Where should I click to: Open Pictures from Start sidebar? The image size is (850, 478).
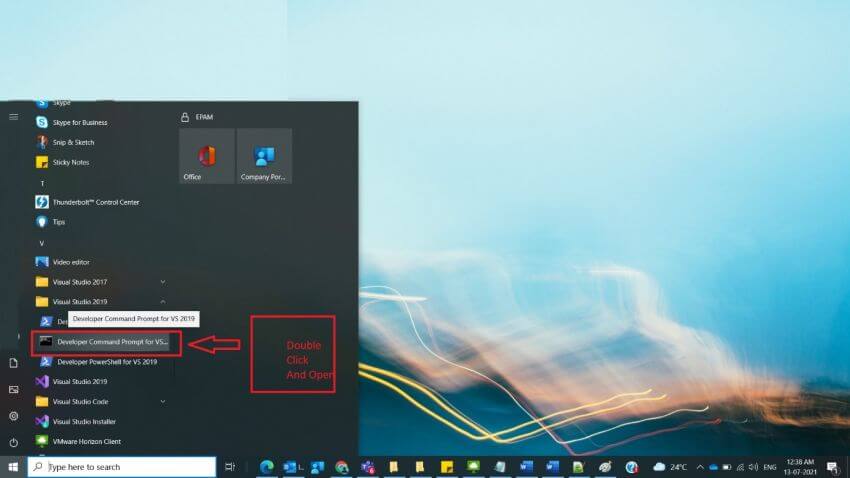14,390
